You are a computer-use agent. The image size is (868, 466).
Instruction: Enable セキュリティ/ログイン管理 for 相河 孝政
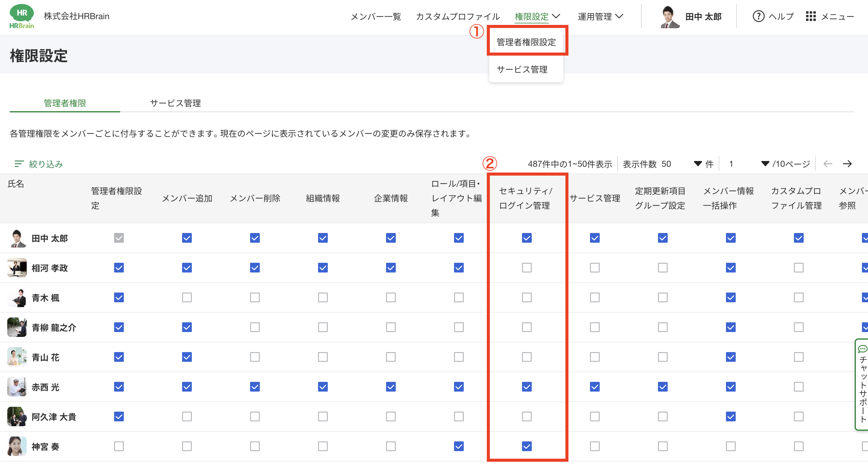(x=527, y=268)
